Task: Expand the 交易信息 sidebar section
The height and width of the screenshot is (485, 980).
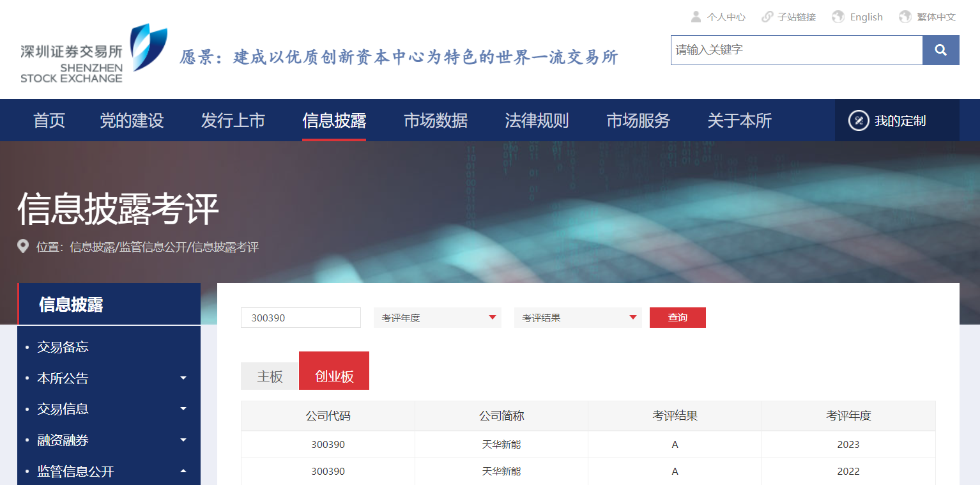Action: [x=183, y=409]
